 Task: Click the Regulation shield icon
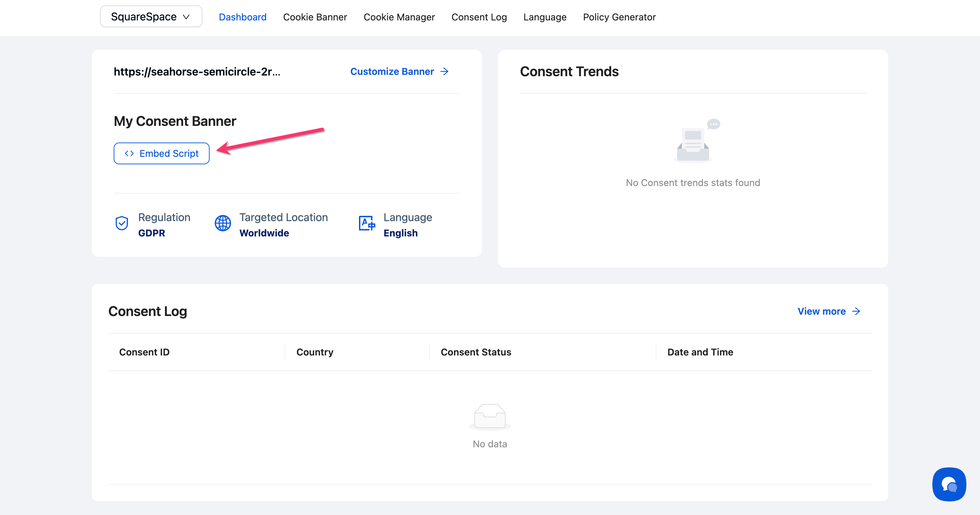pos(122,223)
